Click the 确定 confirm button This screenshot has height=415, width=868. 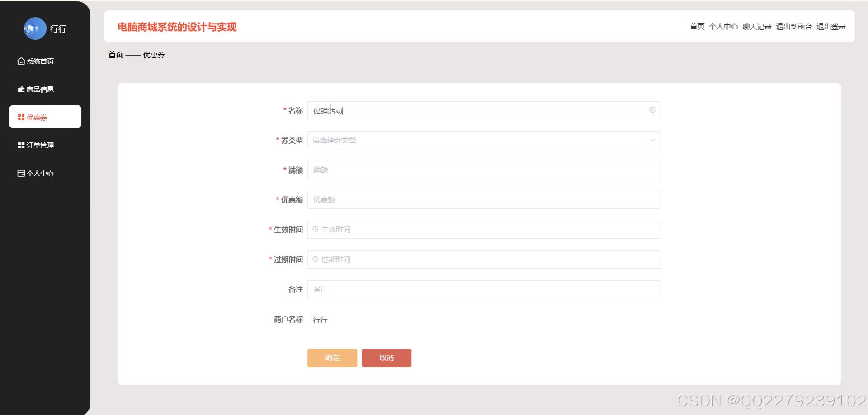coord(332,358)
